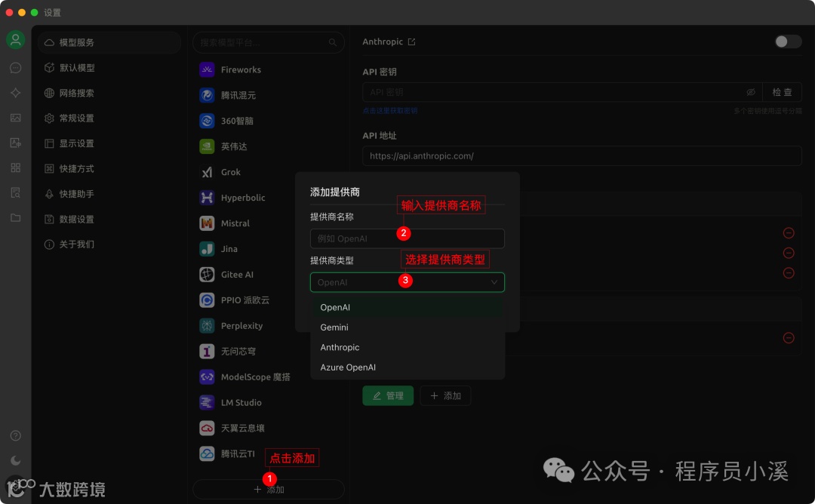The width and height of the screenshot is (815, 504).
Task: Open 提供商类型 dropdown showing OpenAI
Action: [x=407, y=282]
